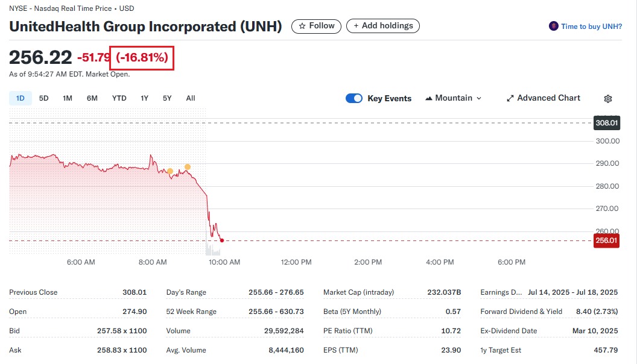Open the Time to buy UNH? link
The height and width of the screenshot is (364, 637).
pyautogui.click(x=591, y=27)
